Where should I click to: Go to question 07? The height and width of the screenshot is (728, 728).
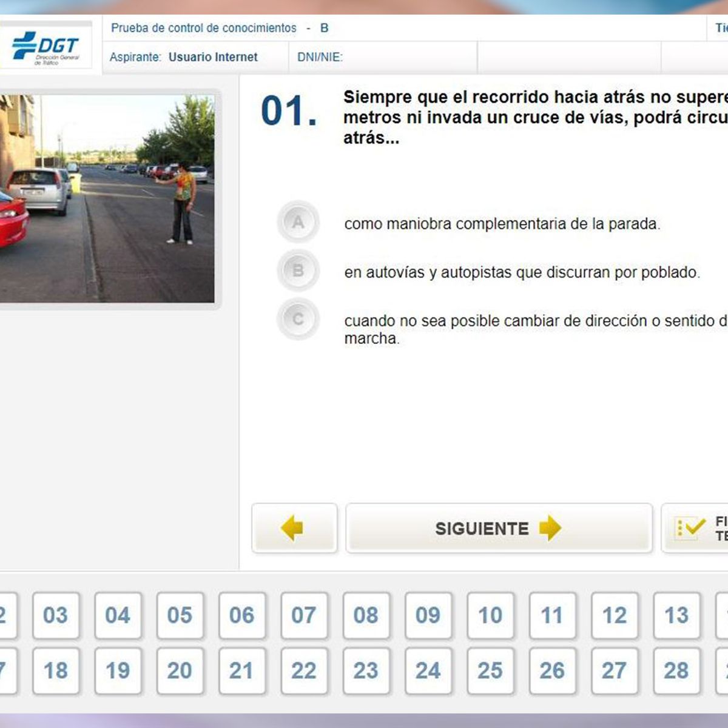tap(304, 615)
